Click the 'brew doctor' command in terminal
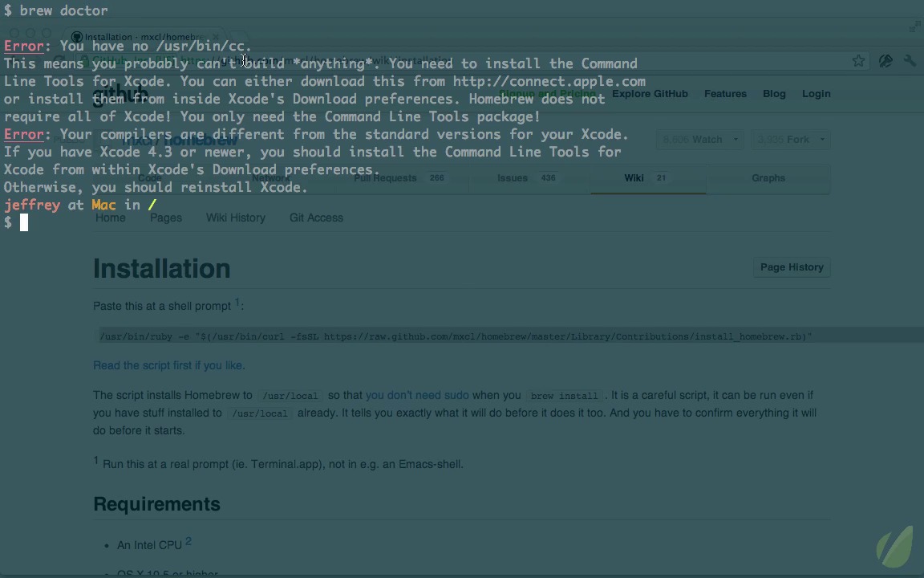924x578 pixels. (63, 10)
